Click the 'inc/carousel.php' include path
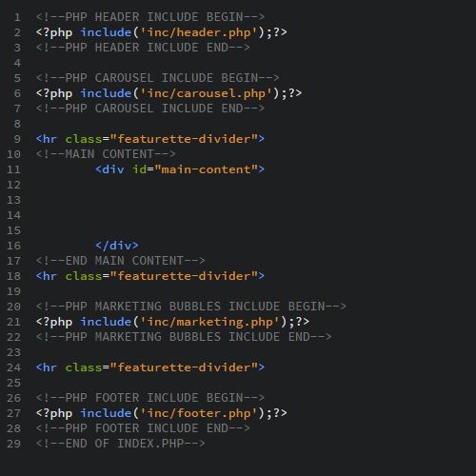476x476 pixels. point(207,93)
